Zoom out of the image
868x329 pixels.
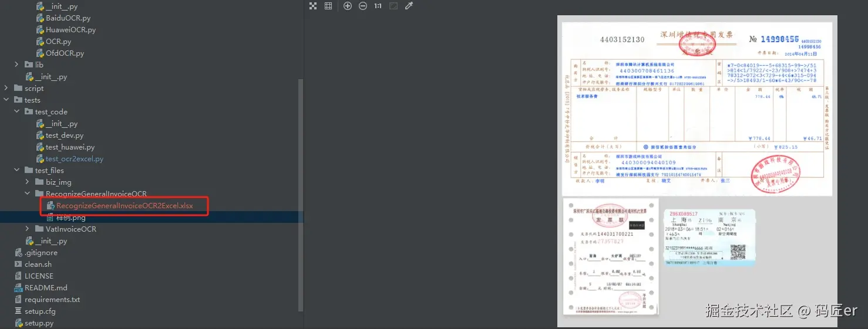coord(363,6)
